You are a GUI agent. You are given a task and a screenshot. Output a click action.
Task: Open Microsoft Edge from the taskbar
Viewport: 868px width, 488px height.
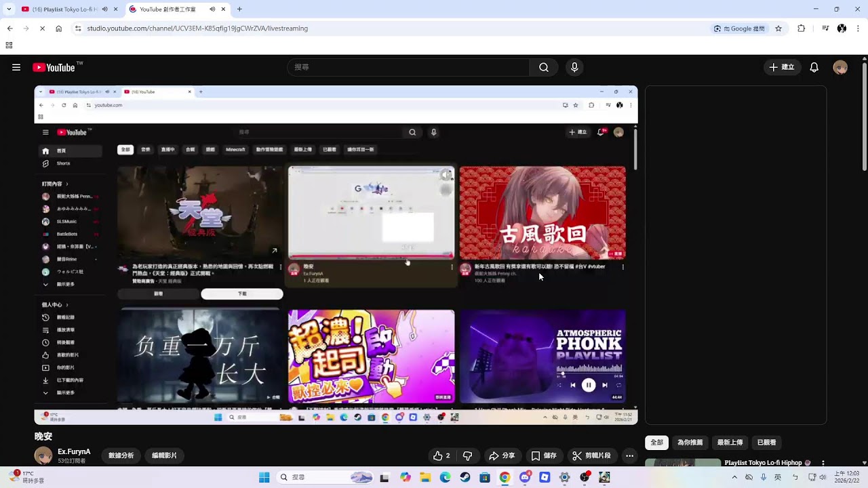445,477
